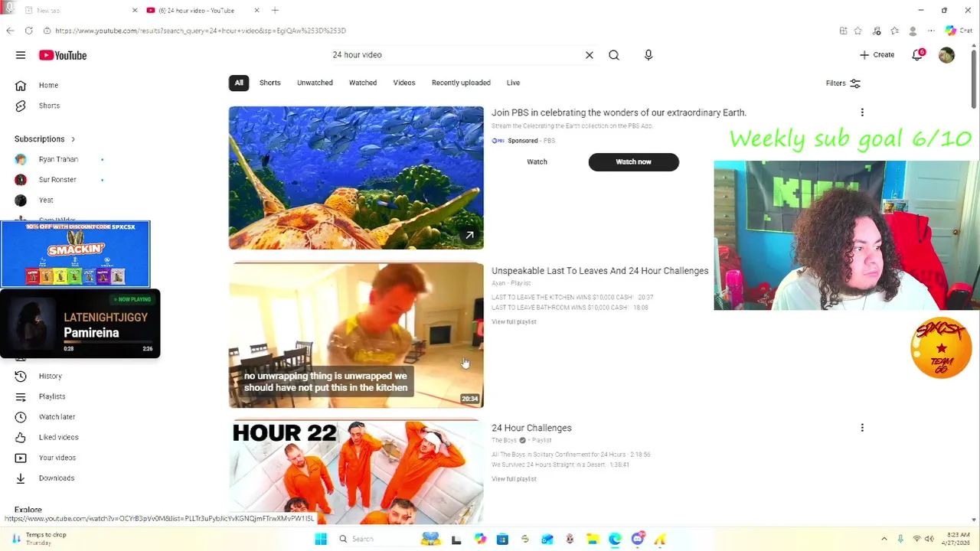This screenshot has width=980, height=551.
Task: Click the black Watch now button
Action: 633,161
